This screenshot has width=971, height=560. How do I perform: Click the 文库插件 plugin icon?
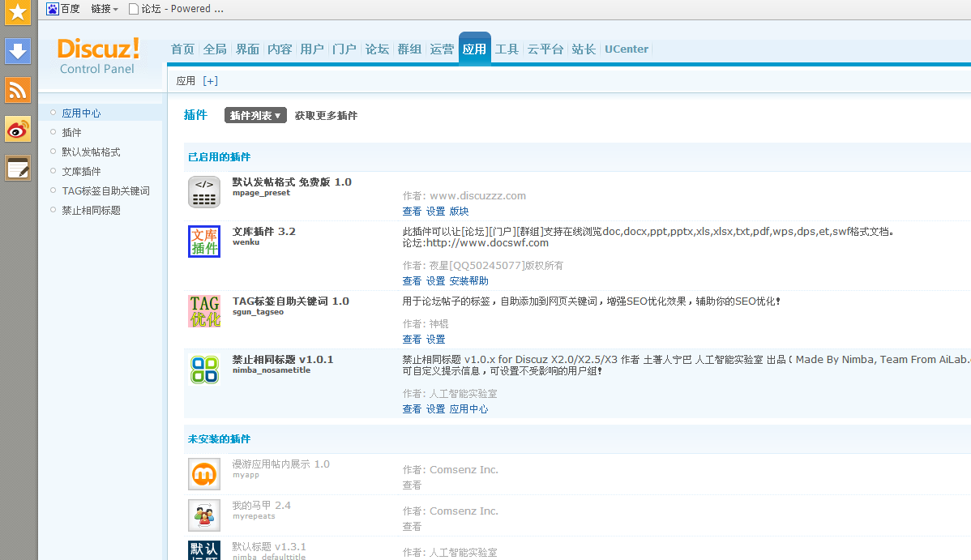[204, 242]
